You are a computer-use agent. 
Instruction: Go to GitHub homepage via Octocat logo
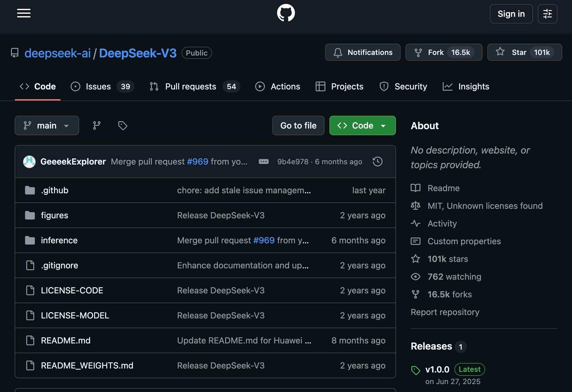(x=286, y=13)
